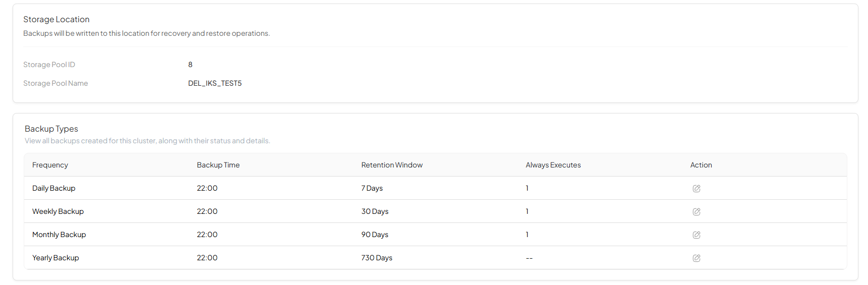Edit the Weekly Backup schedule
The height and width of the screenshot is (285, 868).
point(697,211)
